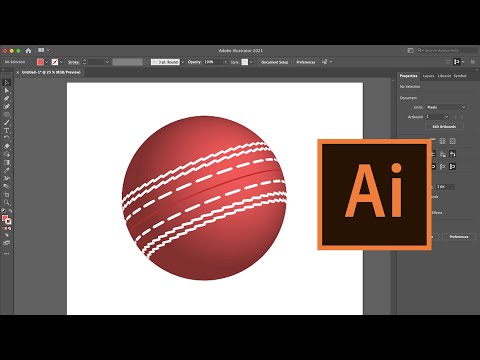Click the Opacity value field
Viewport: 480px width, 360px height.
tap(213, 62)
